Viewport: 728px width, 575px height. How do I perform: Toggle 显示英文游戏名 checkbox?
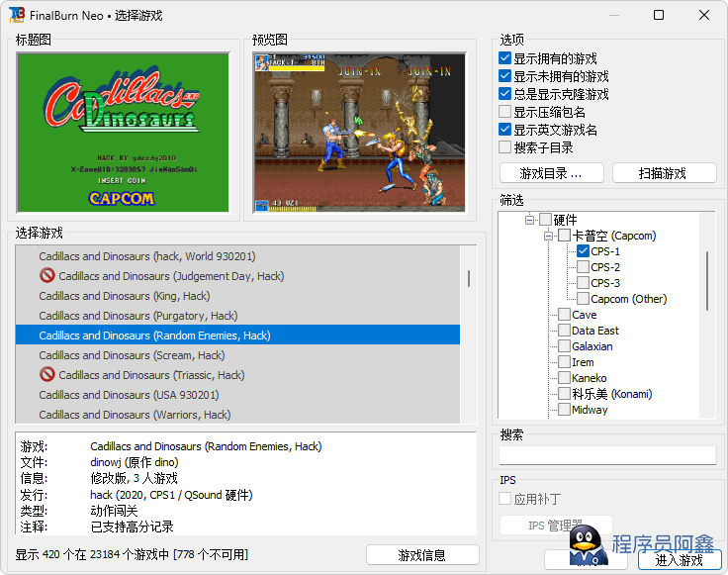[504, 129]
